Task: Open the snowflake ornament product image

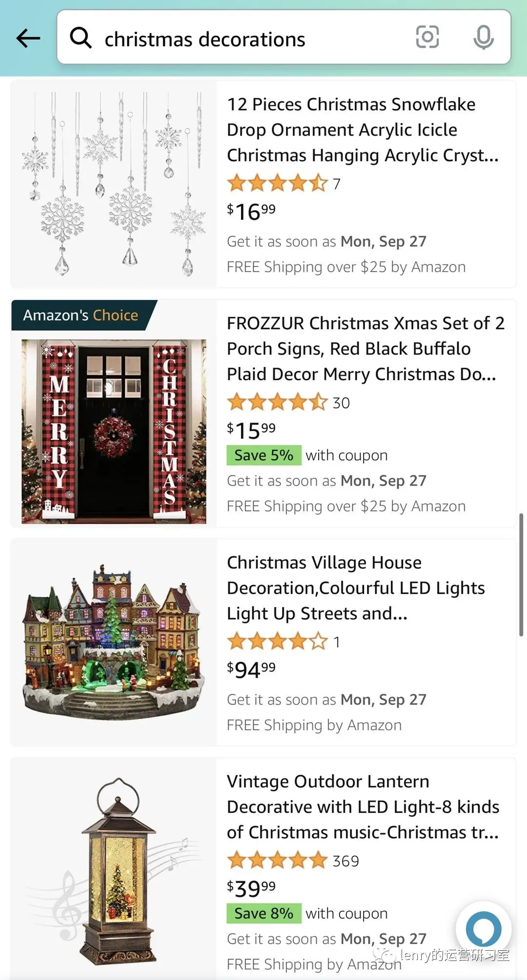Action: (x=114, y=184)
